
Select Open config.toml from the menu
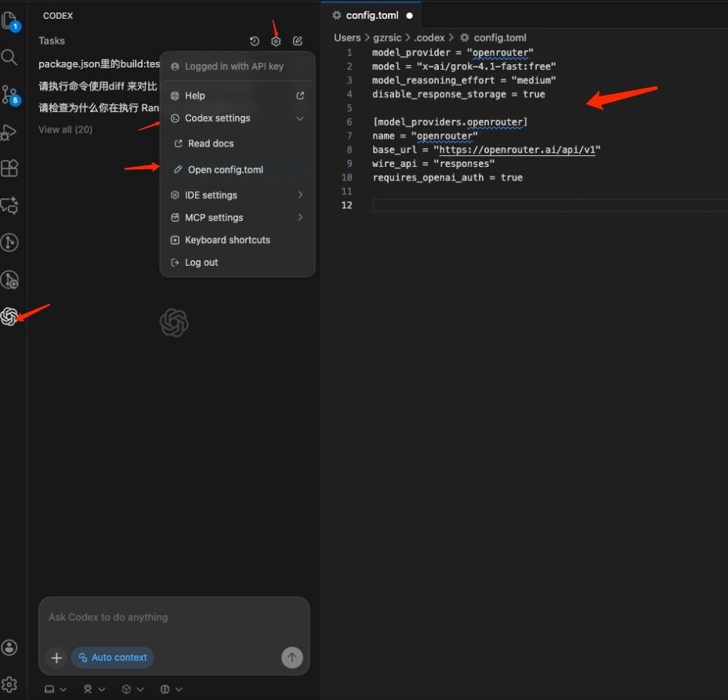(225, 170)
